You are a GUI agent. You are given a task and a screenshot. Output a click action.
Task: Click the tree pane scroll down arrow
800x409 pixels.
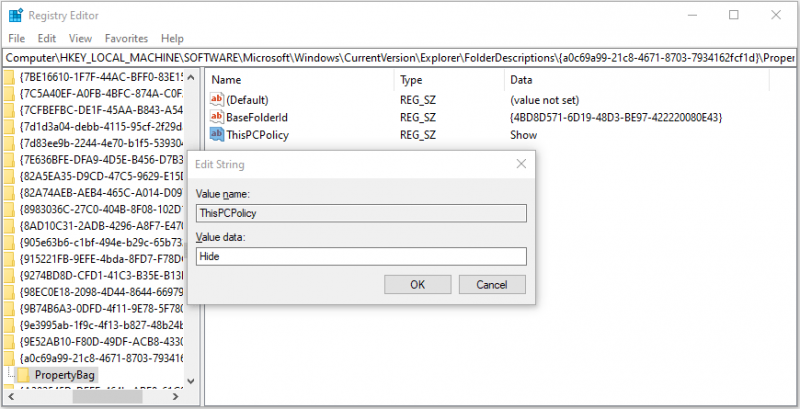191,381
